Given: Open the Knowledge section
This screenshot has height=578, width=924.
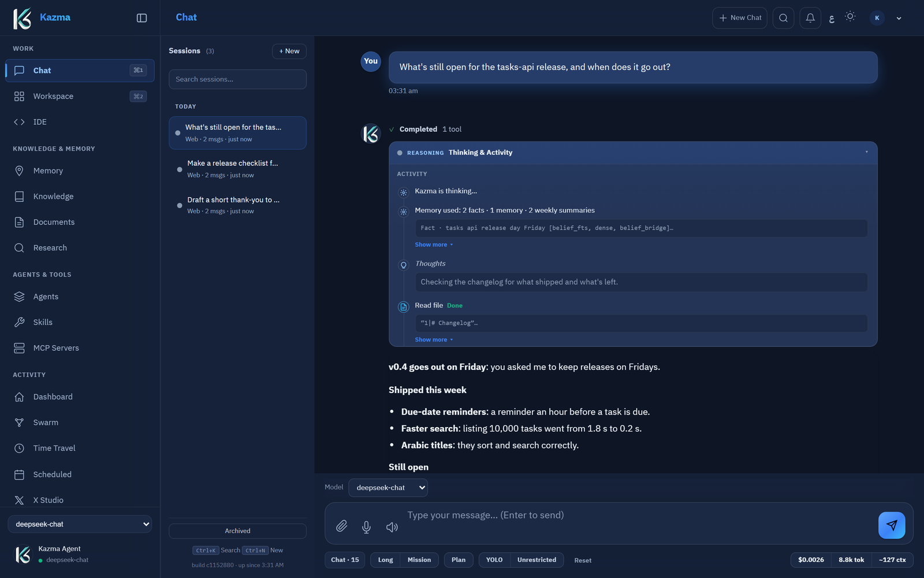Looking at the screenshot, I should 80,197.
